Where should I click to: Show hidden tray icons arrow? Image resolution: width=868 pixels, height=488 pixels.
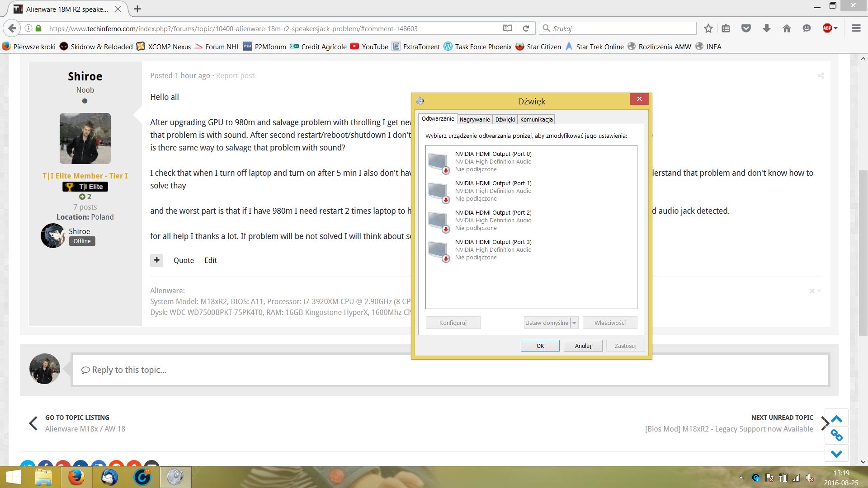(x=741, y=478)
